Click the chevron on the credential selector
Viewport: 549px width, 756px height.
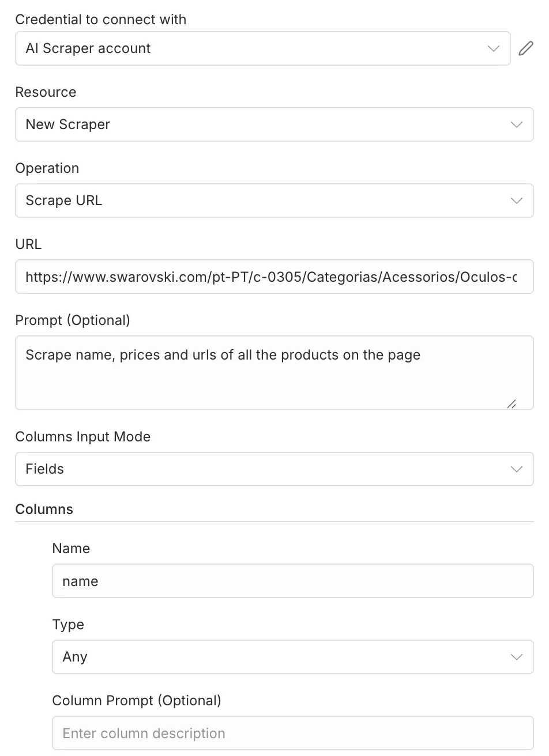(x=493, y=48)
